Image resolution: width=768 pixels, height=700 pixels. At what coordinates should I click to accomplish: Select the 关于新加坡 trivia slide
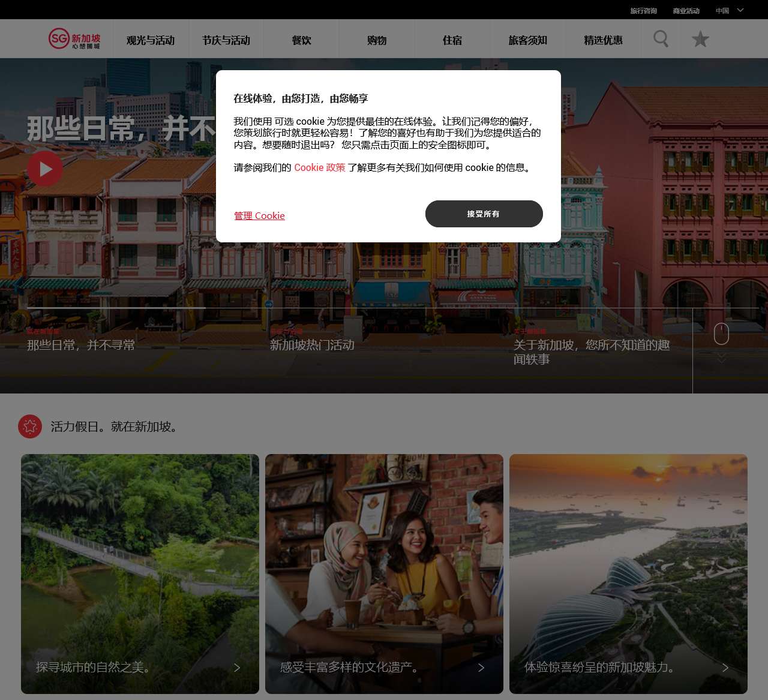pyautogui.click(x=591, y=351)
